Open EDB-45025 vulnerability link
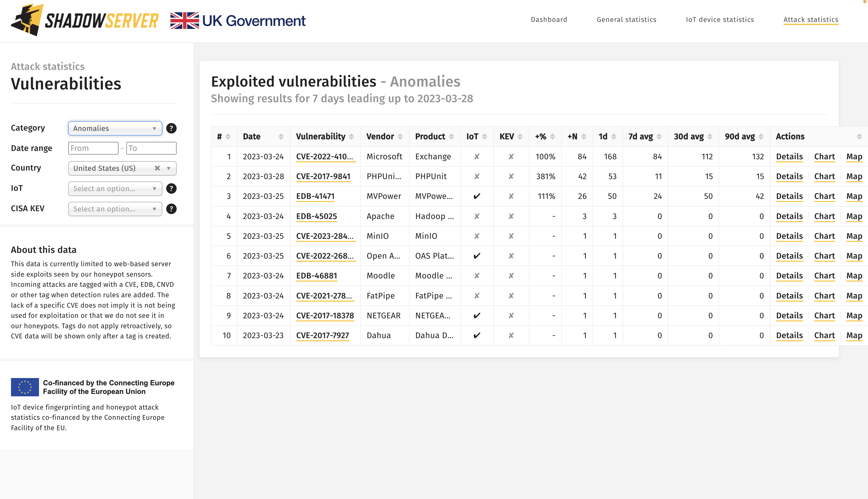This screenshot has width=868, height=499. pyautogui.click(x=317, y=216)
